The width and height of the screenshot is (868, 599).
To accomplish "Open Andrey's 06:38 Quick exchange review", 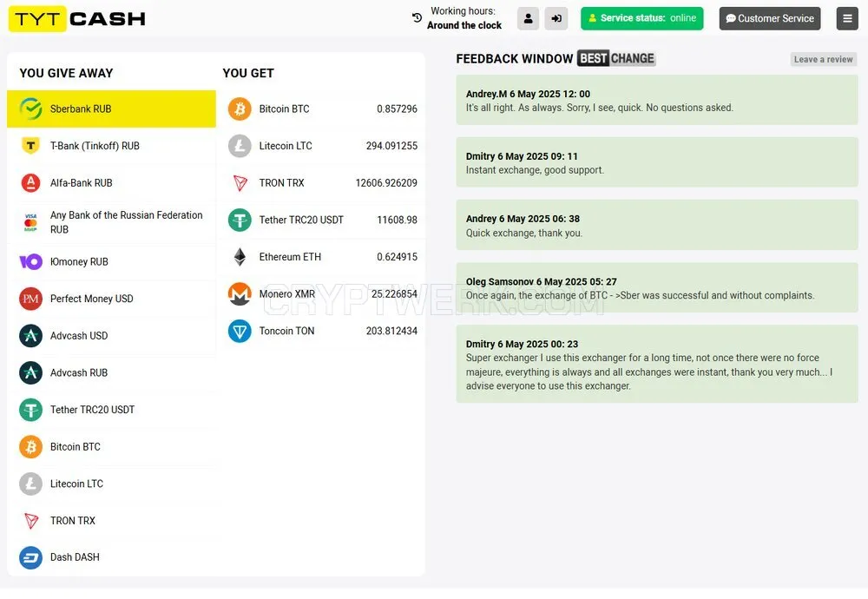I will (x=656, y=225).
